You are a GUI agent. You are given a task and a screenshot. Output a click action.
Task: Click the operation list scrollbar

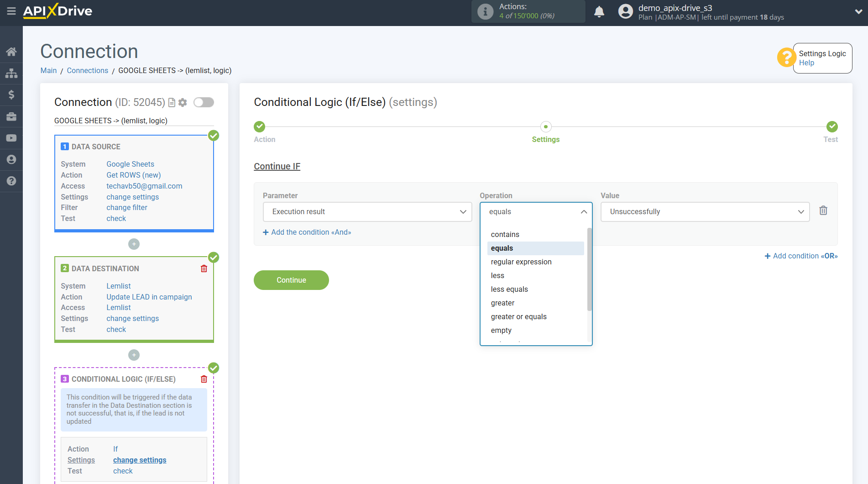pos(589,269)
